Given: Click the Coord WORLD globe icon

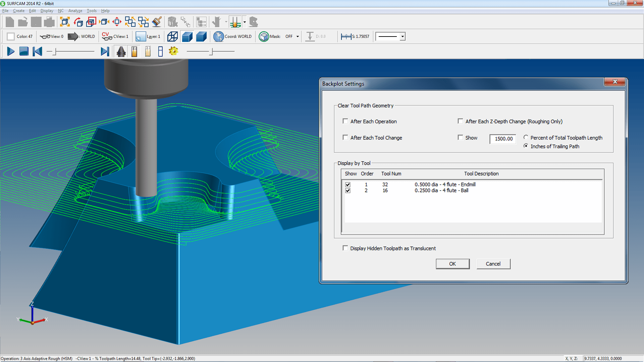Looking at the screenshot, I should [x=218, y=36].
